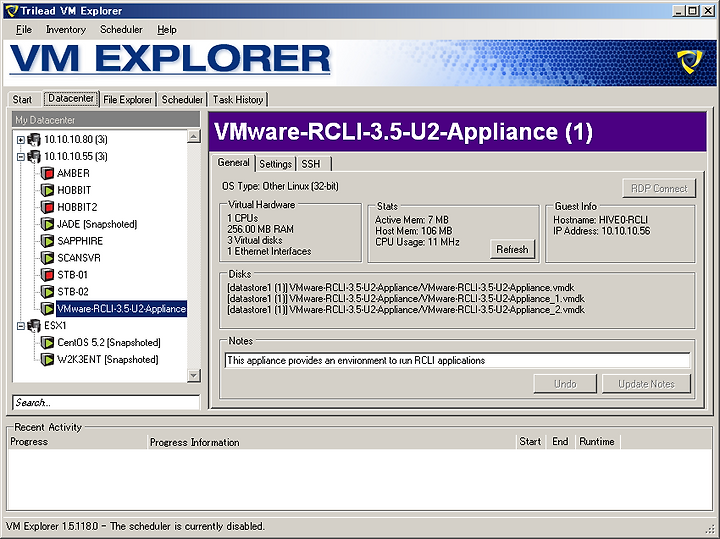Click the server icon for 10.10.10.55 (3i)
Screen dimensions: 720x539
point(34,156)
